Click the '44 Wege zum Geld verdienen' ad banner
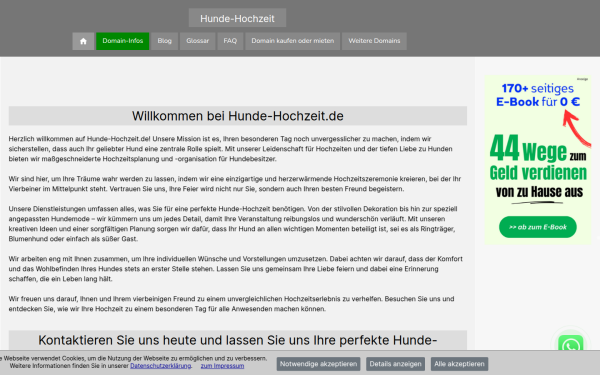Viewport: 600px width, 375px height. pos(538,160)
